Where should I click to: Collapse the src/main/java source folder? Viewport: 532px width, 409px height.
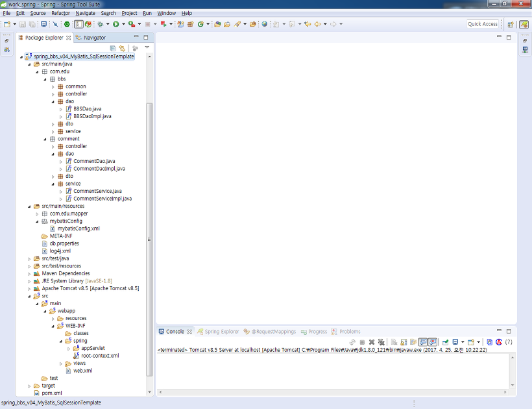[x=29, y=64]
